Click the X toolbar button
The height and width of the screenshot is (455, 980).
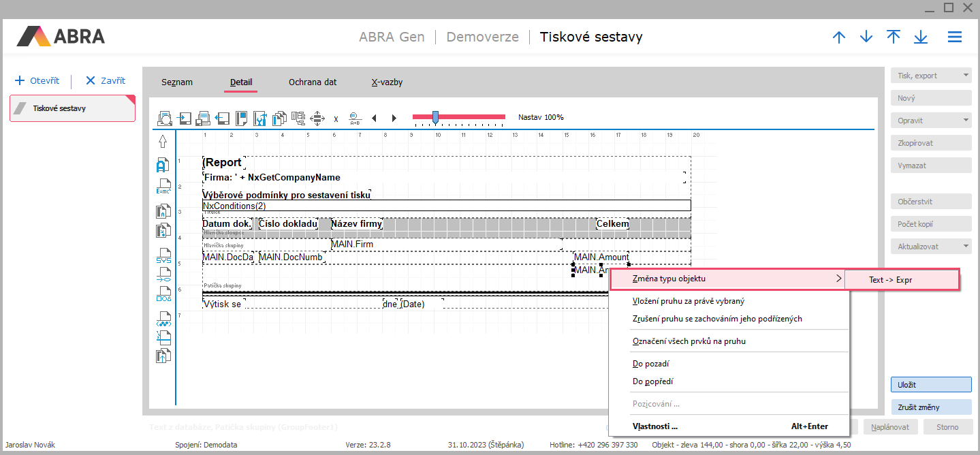pyautogui.click(x=336, y=119)
